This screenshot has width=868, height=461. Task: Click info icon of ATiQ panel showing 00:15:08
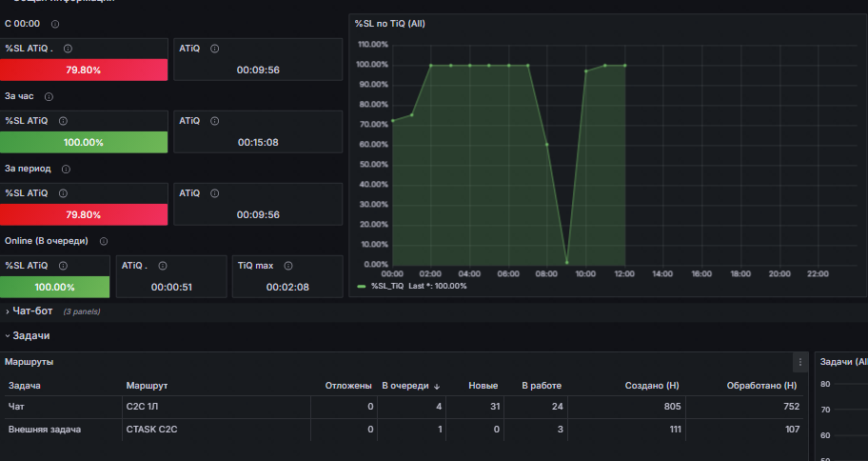[x=215, y=121]
